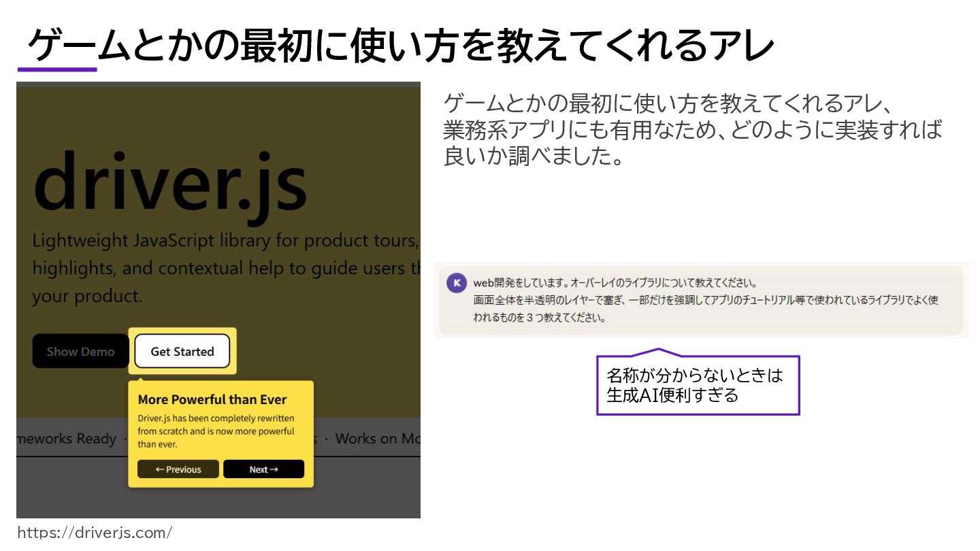Click the Get Started button

[x=182, y=351]
